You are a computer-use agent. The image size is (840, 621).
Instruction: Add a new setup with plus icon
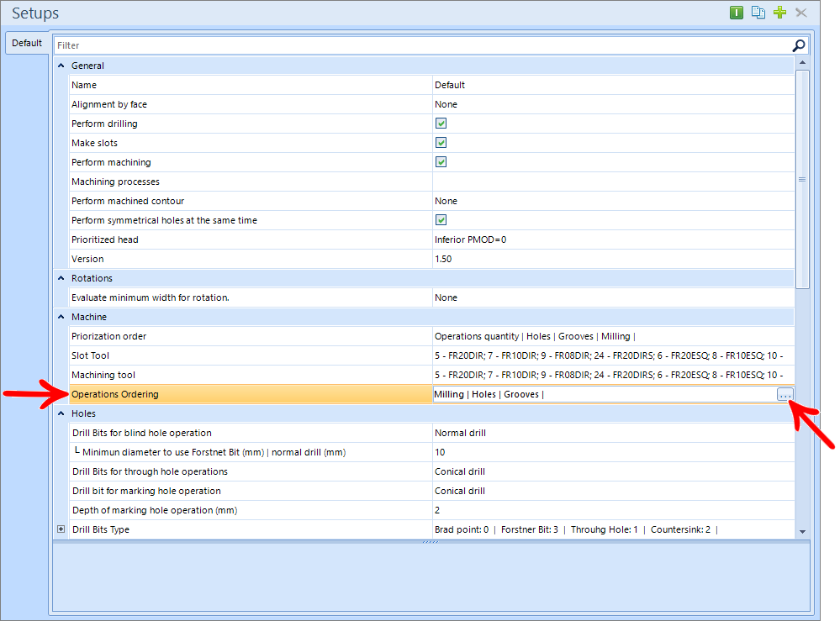click(x=780, y=13)
